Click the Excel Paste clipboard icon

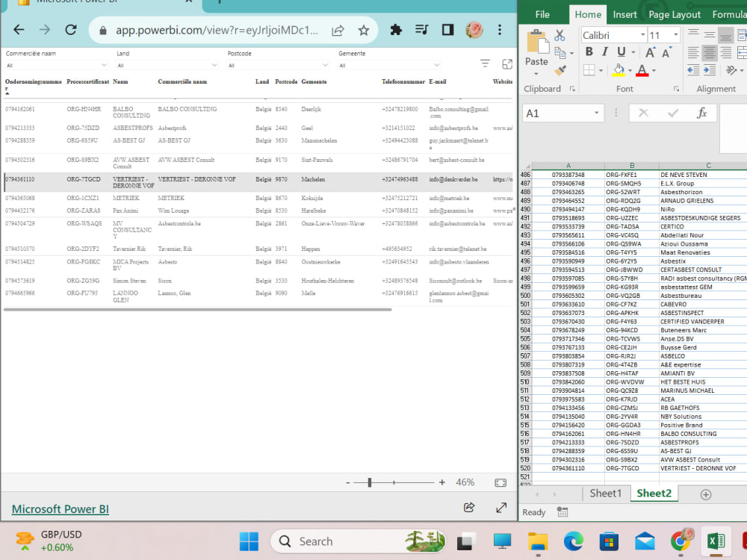pyautogui.click(x=537, y=42)
